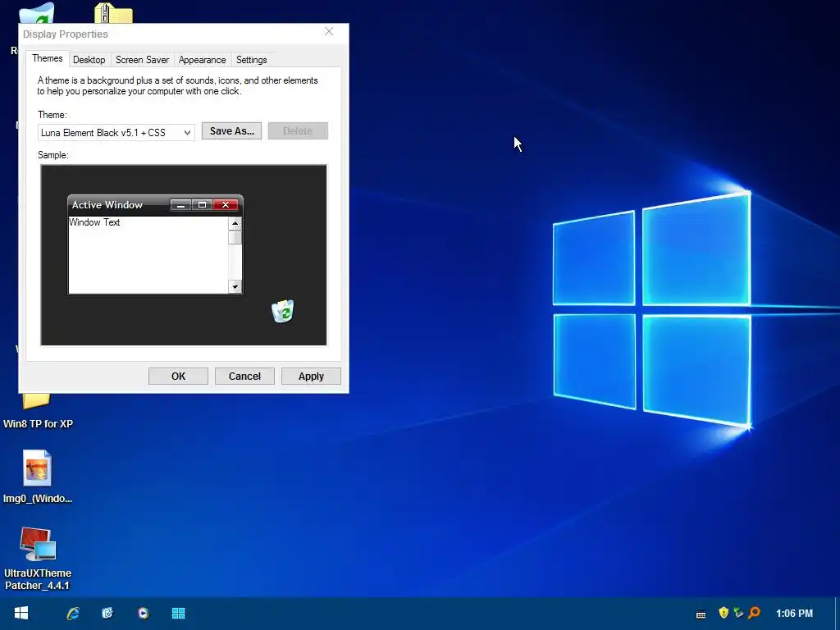
Task: Open the Appearance tab
Action: [x=202, y=59]
